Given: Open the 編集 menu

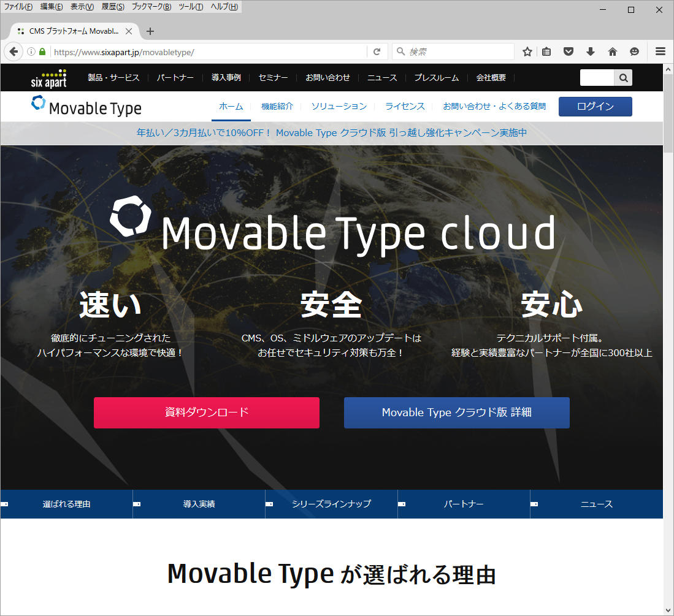Looking at the screenshot, I should [52, 7].
